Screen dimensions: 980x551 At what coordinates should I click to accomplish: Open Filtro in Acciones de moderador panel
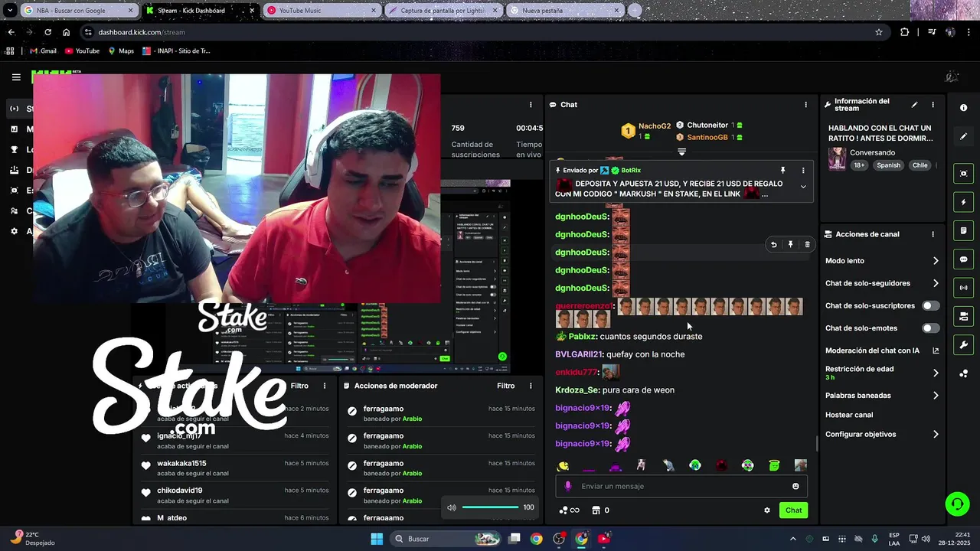[505, 386]
